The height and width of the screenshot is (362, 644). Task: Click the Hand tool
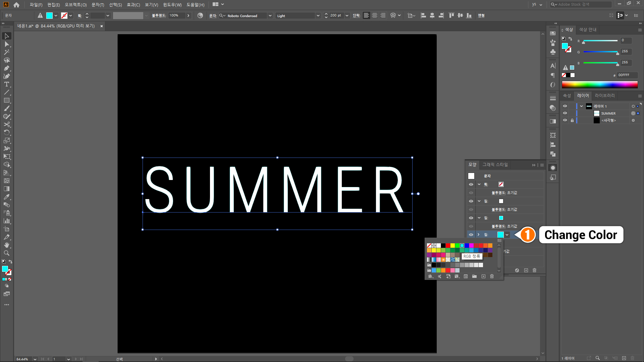6,245
